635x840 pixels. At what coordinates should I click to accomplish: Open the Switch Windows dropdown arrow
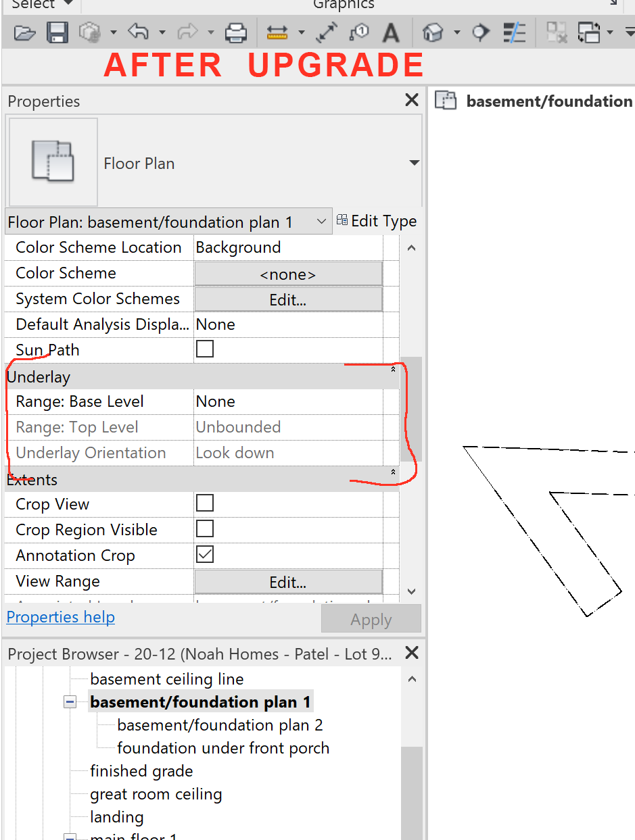(x=610, y=32)
